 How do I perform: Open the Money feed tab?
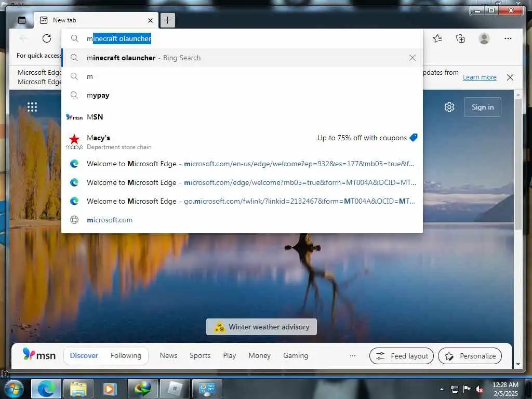click(260, 355)
